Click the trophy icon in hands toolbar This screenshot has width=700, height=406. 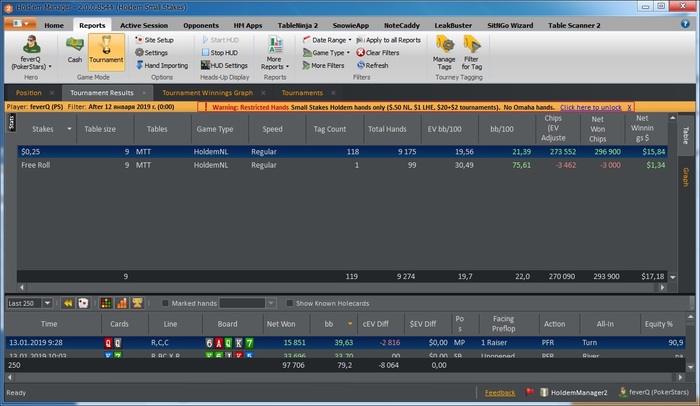click(x=137, y=303)
